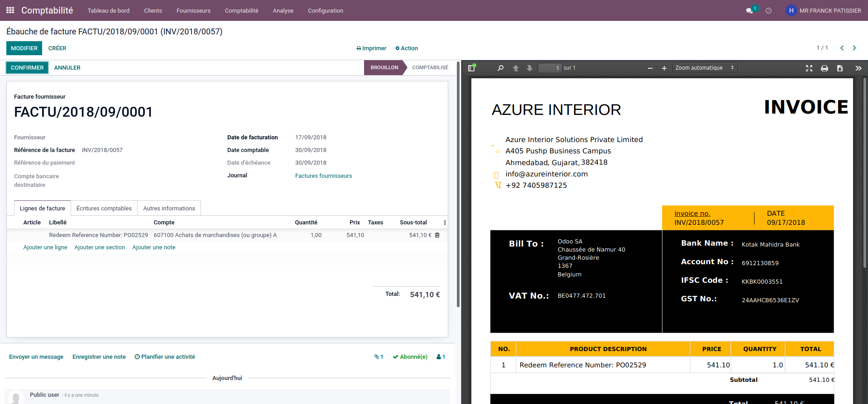Click the Public user avatar

pos(16,397)
